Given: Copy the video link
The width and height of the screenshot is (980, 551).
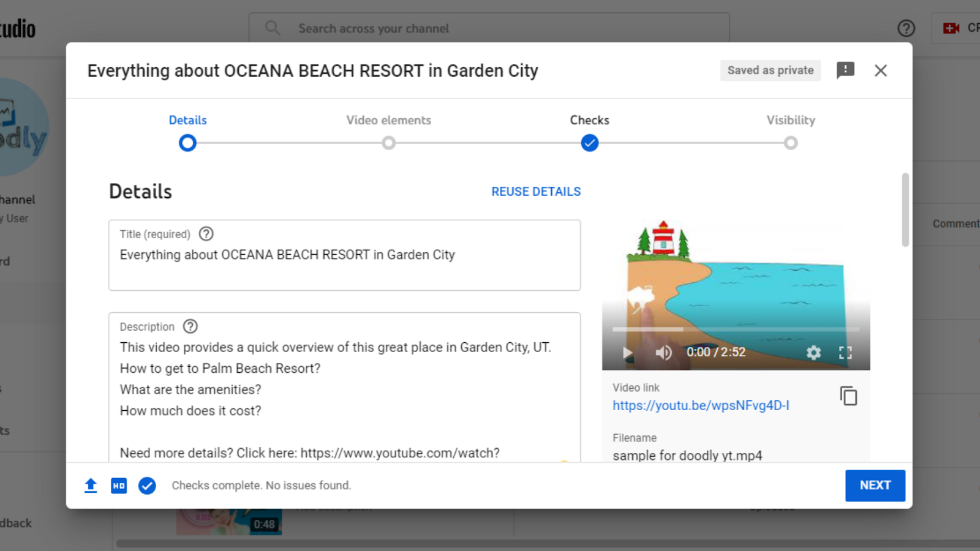Looking at the screenshot, I should click(848, 396).
